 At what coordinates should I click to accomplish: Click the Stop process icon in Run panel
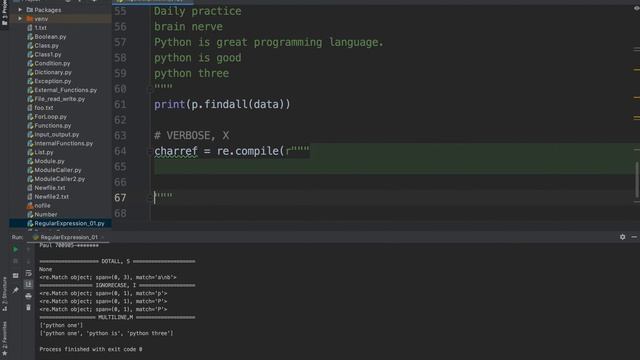[x=16, y=261]
